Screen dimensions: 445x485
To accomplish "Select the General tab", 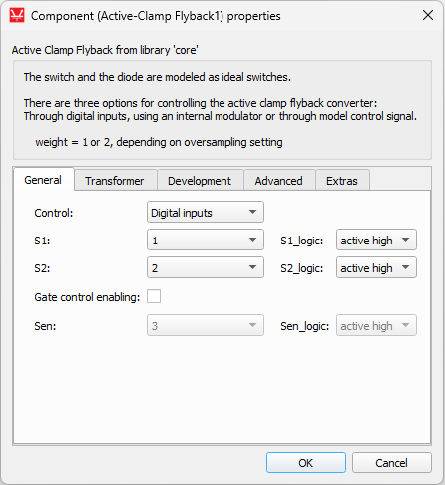I will click(44, 179).
